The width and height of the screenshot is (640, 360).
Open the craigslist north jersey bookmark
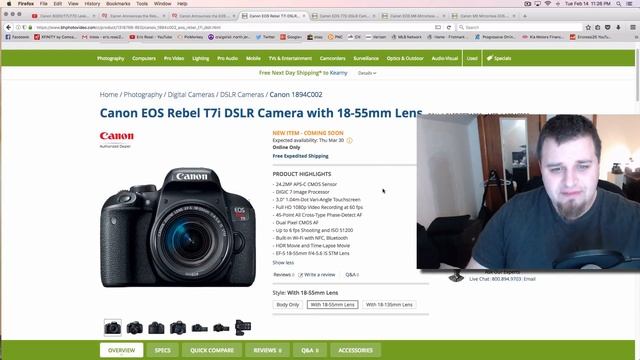[x=229, y=37]
